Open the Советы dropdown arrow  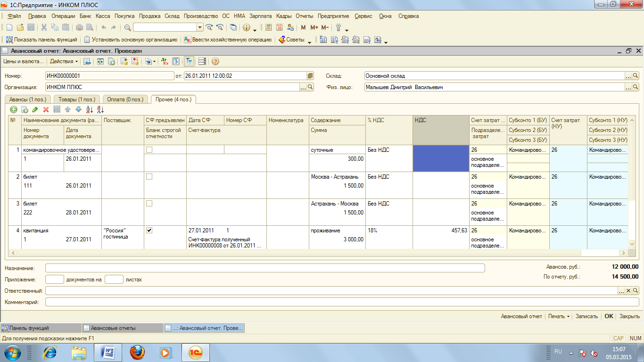309,42
